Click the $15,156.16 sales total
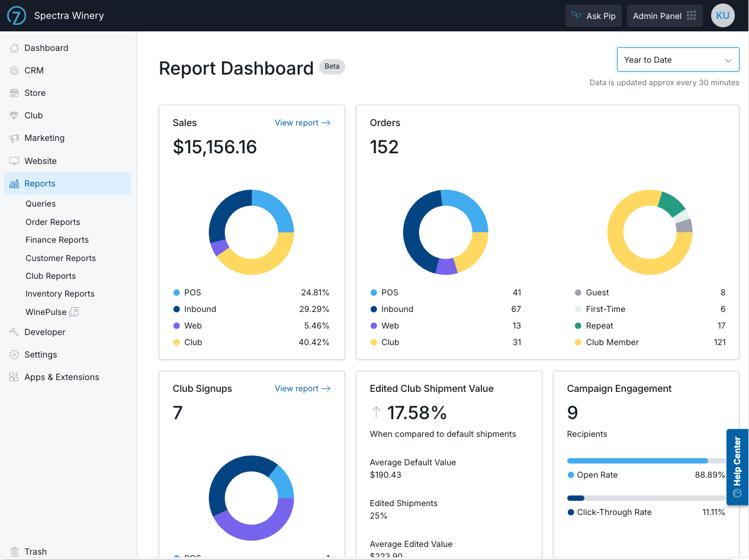The height and width of the screenshot is (560, 749). click(x=215, y=147)
